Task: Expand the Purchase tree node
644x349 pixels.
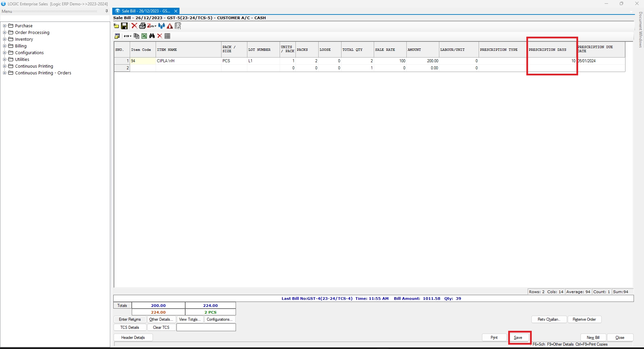Action: pyautogui.click(x=5, y=26)
